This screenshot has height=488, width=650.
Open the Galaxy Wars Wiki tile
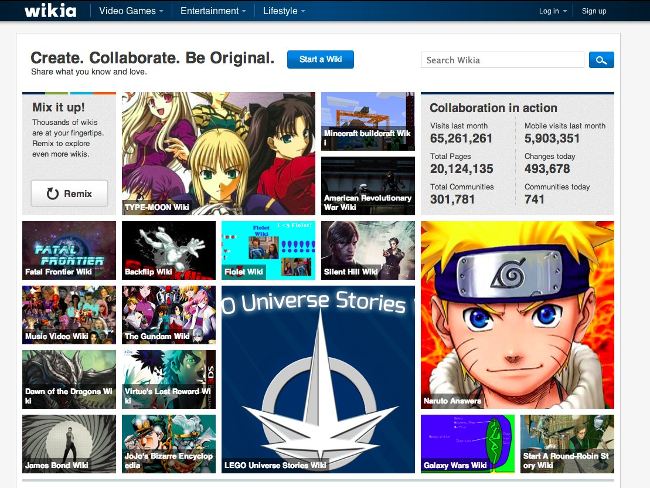pos(467,444)
